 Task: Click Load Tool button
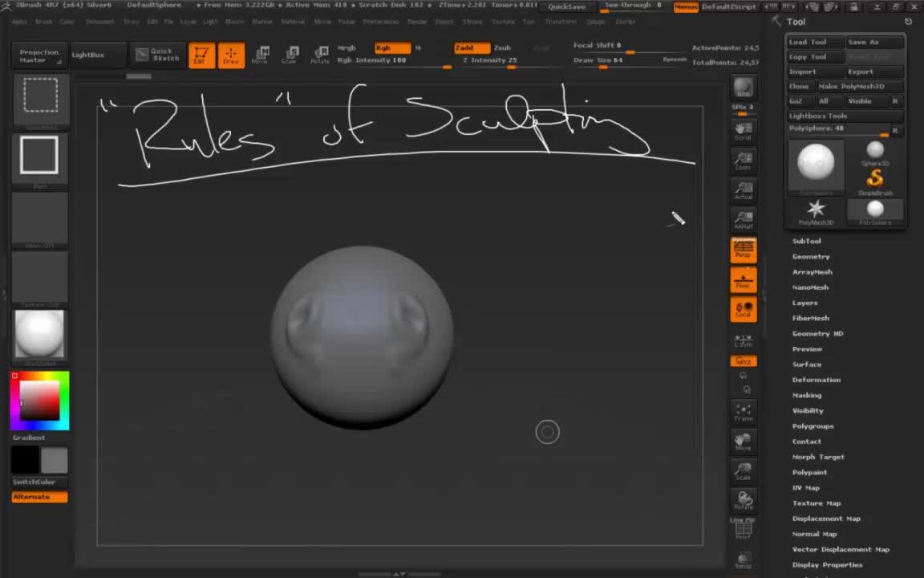pyautogui.click(x=816, y=42)
